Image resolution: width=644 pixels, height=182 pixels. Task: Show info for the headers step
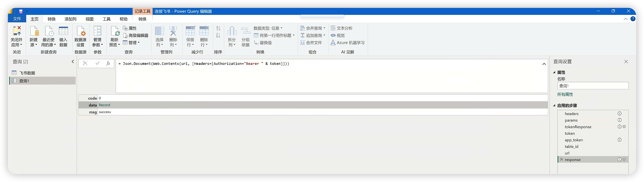[x=620, y=113]
